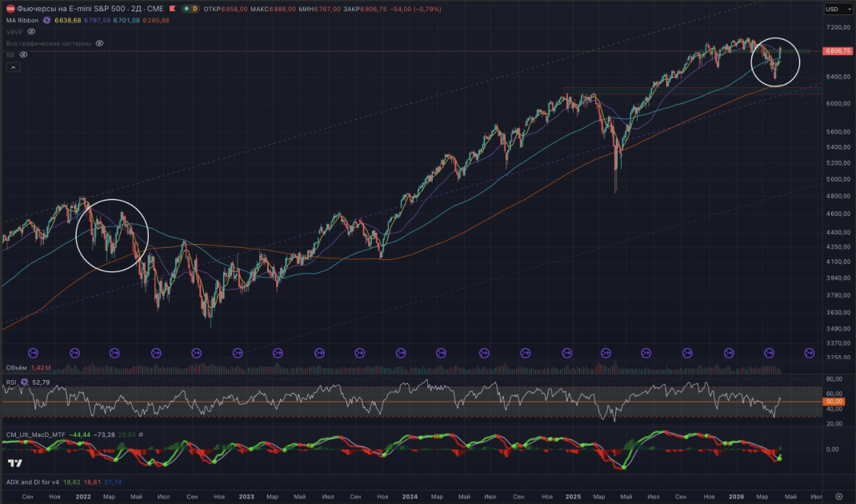This screenshot has height=504, width=856.
Task: Open the USD currency dropdown
Action: click(x=838, y=9)
